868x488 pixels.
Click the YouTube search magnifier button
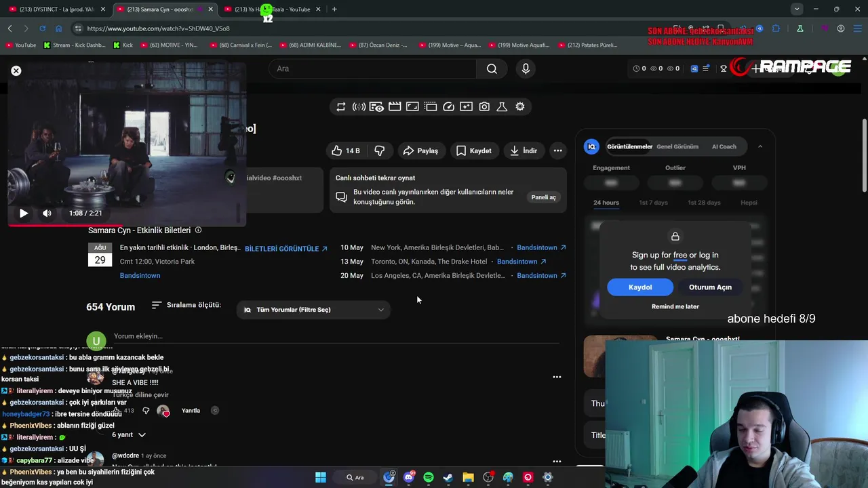coord(492,68)
